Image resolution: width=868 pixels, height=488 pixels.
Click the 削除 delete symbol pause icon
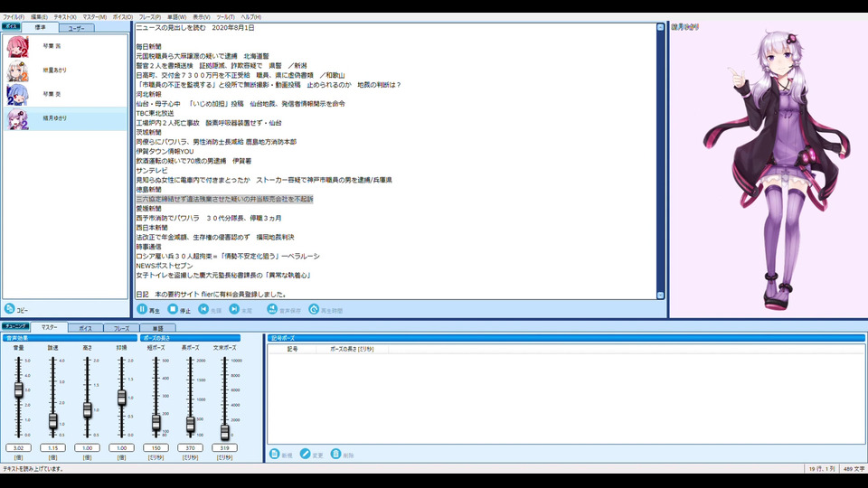point(335,454)
